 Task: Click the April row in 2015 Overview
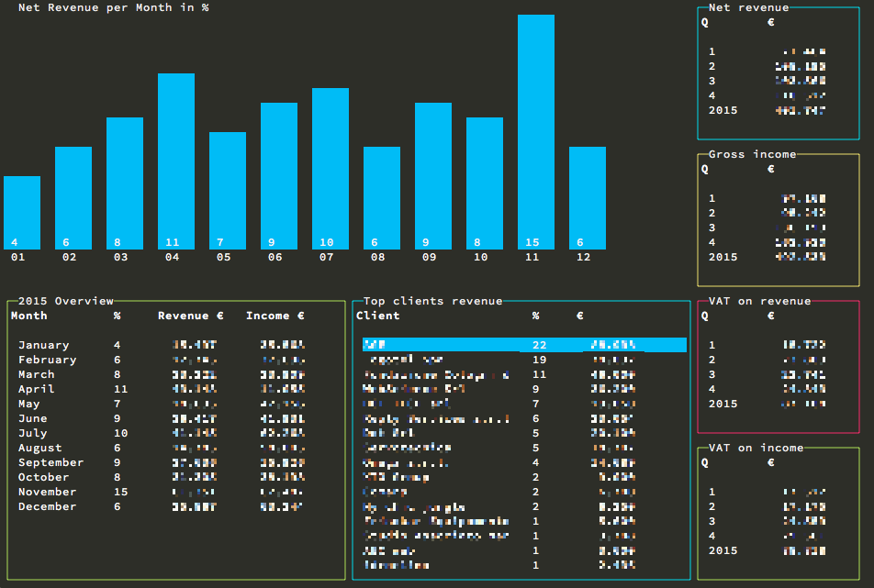[162, 389]
